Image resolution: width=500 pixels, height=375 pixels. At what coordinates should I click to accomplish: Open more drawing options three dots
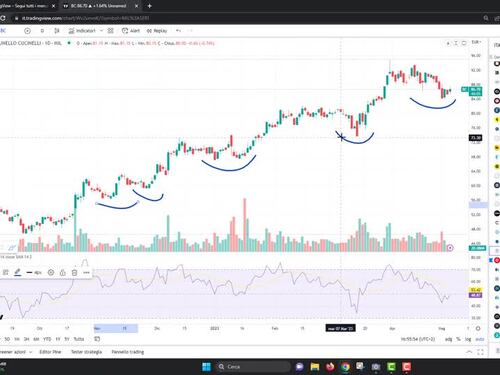click(x=86, y=272)
